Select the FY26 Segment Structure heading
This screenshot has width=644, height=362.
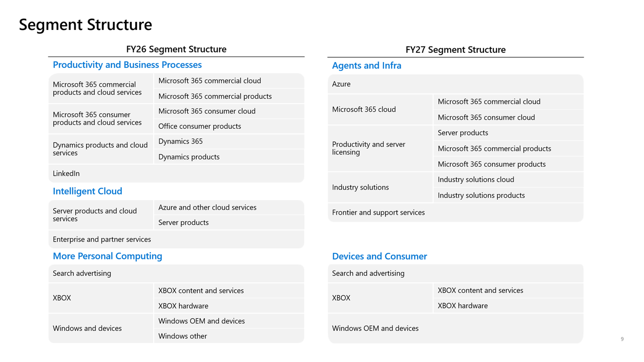click(176, 49)
